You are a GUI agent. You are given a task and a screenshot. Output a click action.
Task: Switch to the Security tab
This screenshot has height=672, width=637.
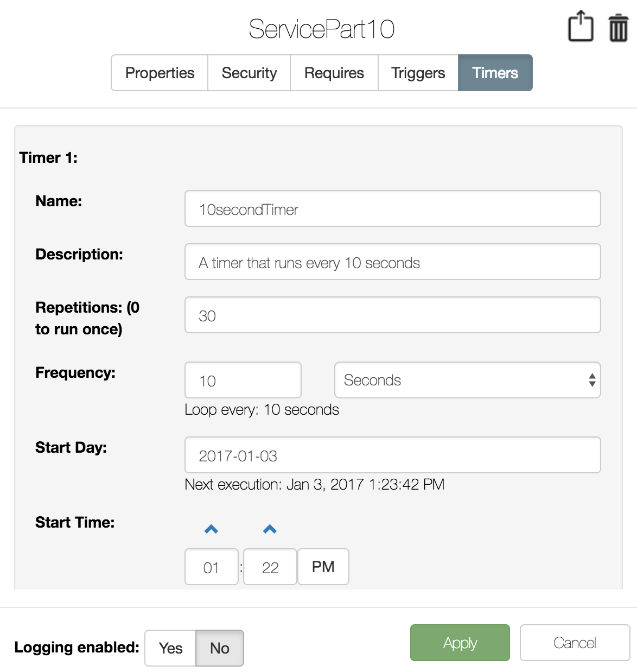coord(249,73)
